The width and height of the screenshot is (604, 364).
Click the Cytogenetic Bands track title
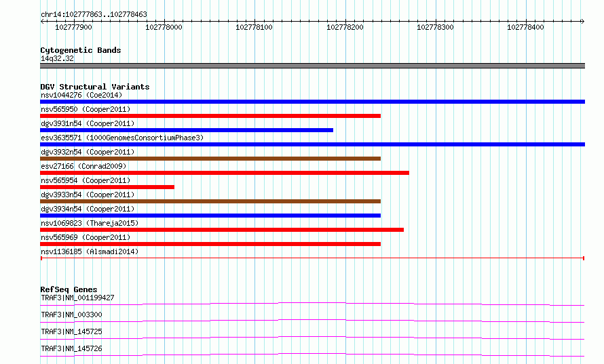pos(81,50)
